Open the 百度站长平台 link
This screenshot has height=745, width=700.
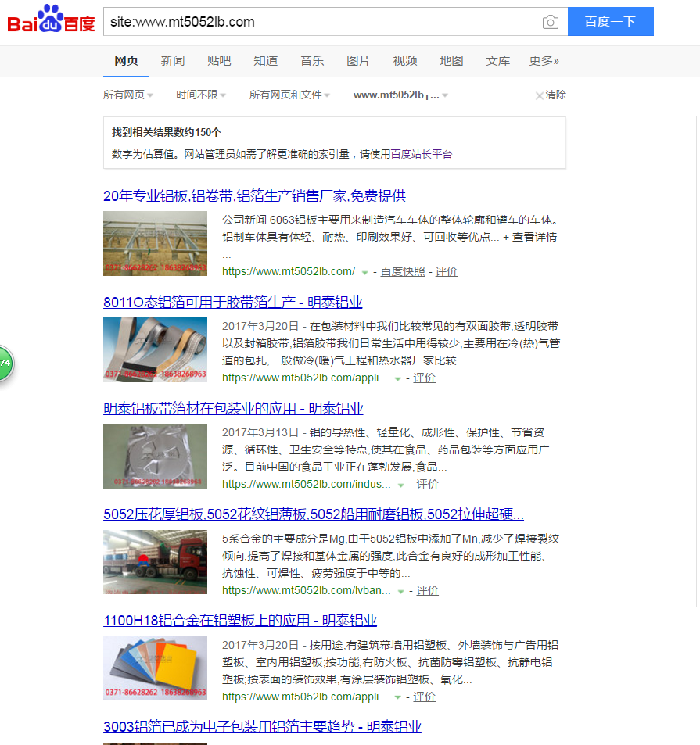coord(422,155)
